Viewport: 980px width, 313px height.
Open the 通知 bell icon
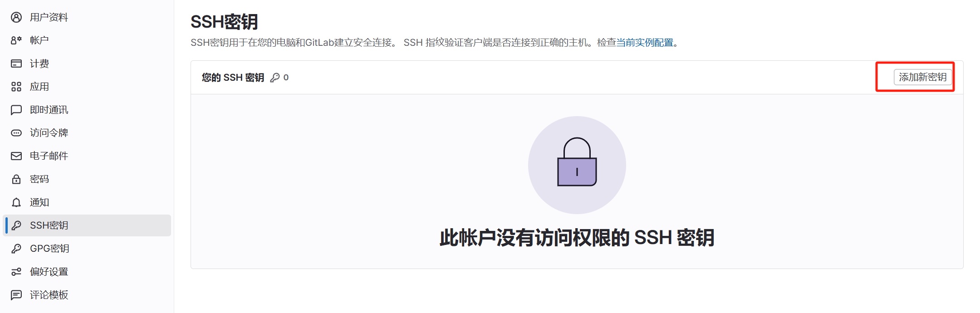pyautogui.click(x=16, y=202)
